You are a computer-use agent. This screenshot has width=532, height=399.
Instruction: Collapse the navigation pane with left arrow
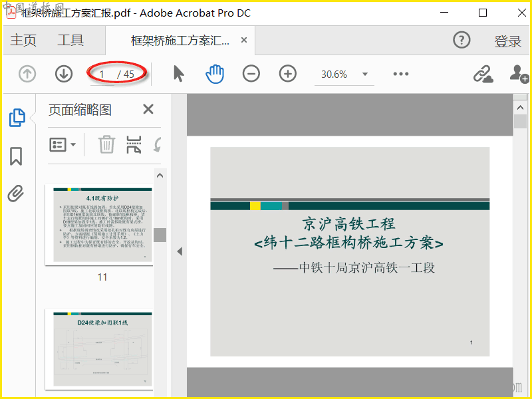pos(180,251)
